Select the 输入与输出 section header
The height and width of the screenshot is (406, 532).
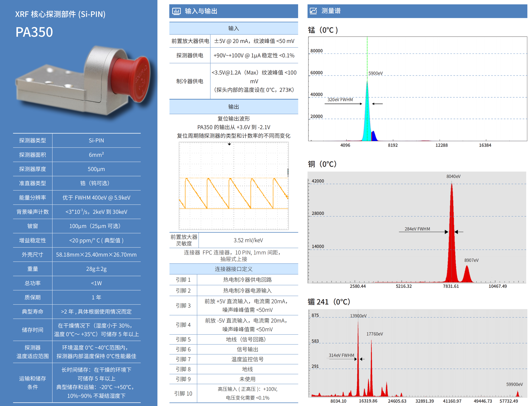tap(234, 11)
